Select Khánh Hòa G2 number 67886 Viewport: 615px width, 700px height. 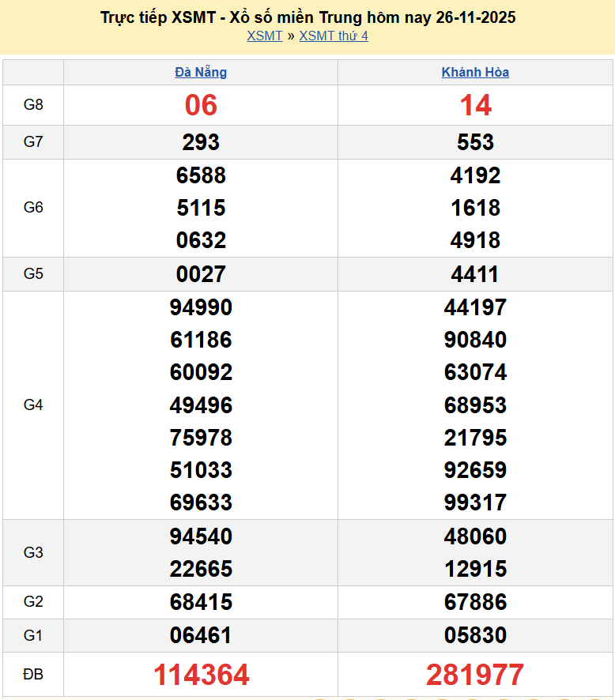coord(475,602)
